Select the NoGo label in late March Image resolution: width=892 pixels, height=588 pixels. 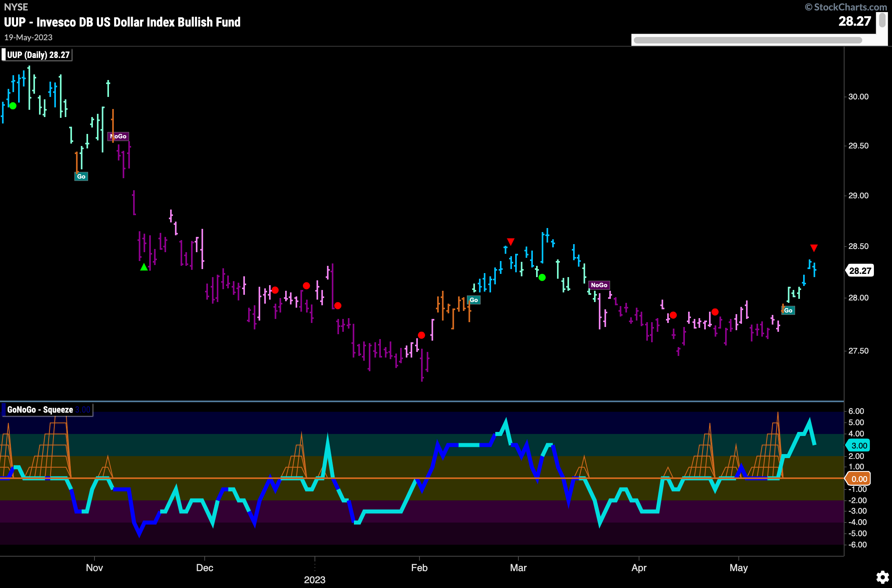coord(599,285)
